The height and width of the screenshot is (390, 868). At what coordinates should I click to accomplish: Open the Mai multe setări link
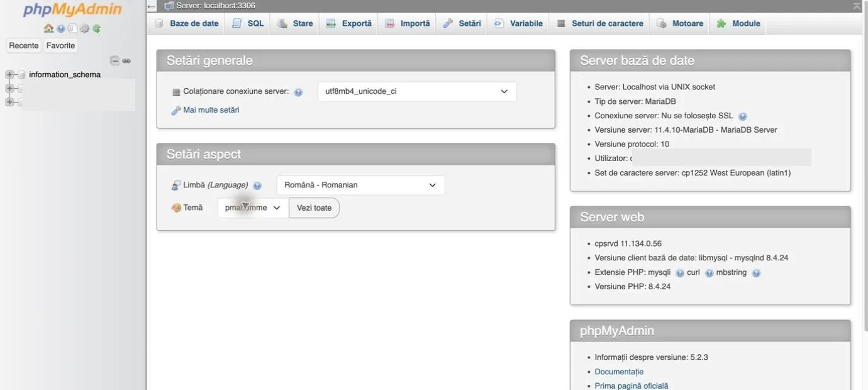click(x=211, y=110)
